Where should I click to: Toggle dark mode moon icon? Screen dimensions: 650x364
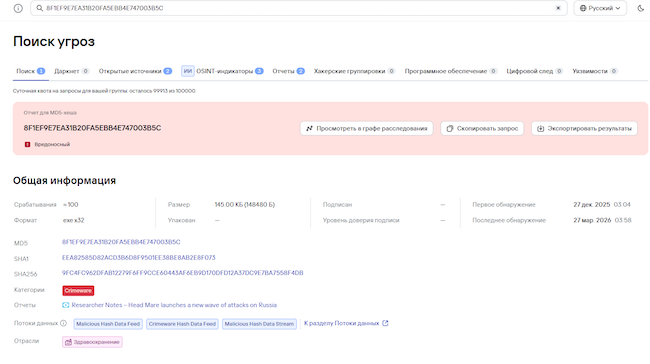(640, 8)
